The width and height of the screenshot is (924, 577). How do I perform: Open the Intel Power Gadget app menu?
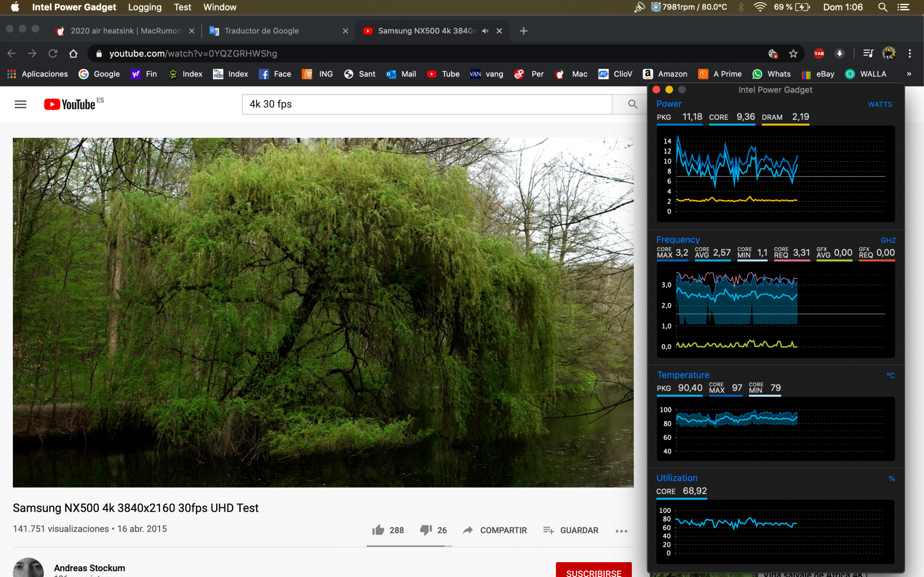click(74, 7)
